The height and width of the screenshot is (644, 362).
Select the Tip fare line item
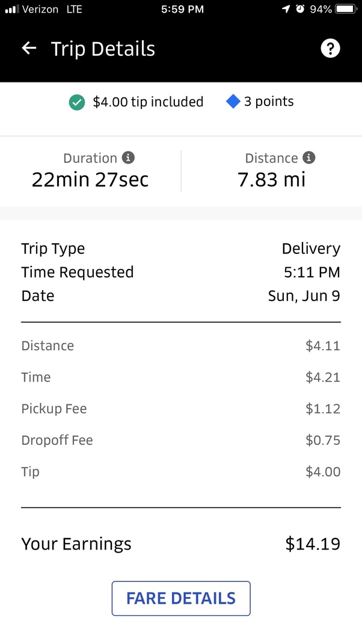[x=180, y=471]
